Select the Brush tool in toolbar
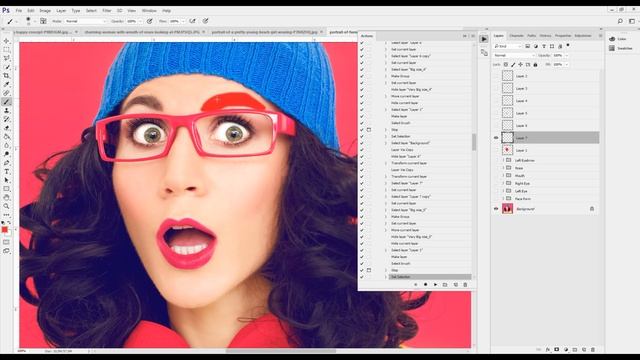Image resolution: width=640 pixels, height=360 pixels. pyautogui.click(x=6, y=102)
